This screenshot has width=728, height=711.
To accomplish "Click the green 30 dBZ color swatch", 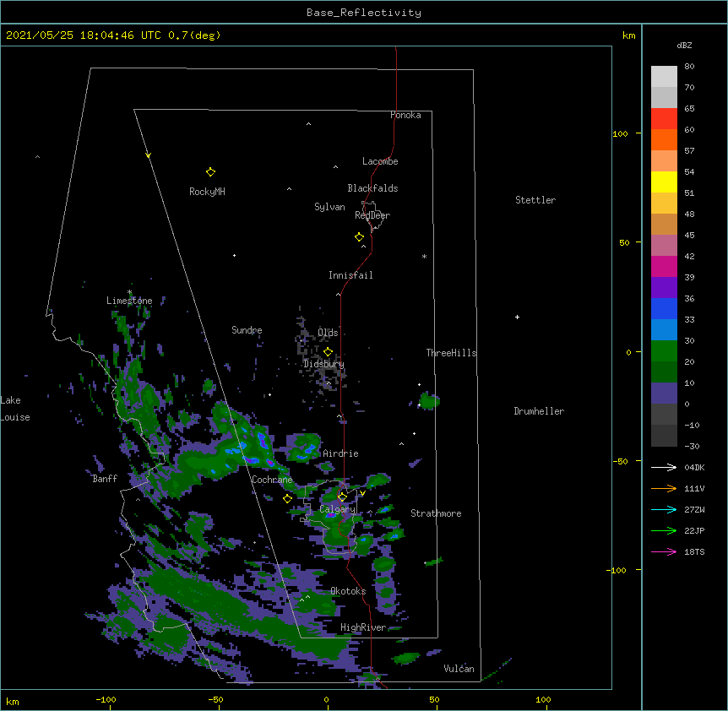I will click(x=664, y=351).
